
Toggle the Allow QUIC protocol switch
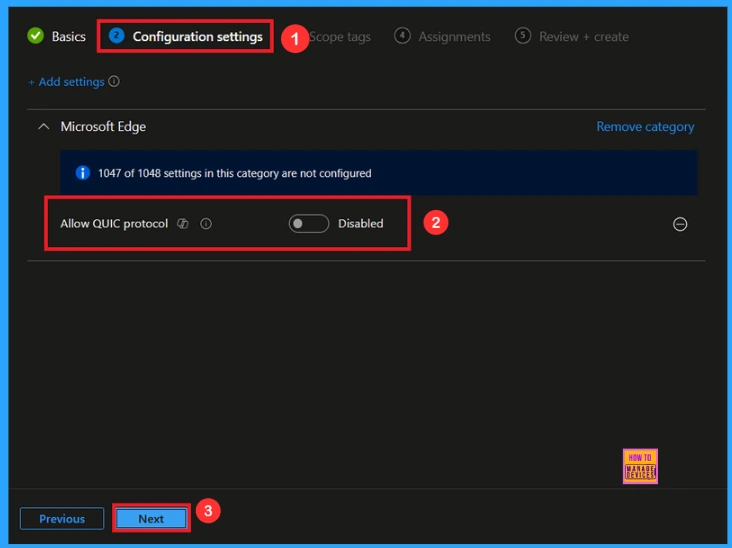click(x=309, y=224)
